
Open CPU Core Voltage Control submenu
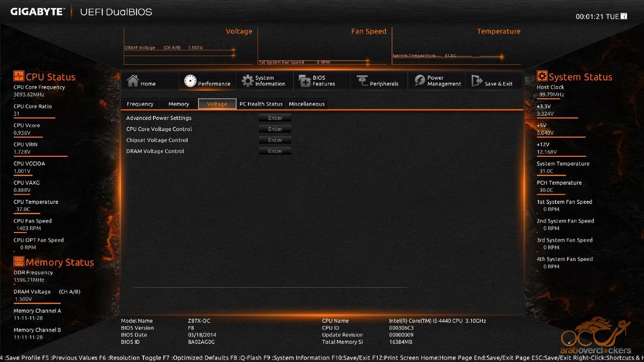[x=275, y=129]
